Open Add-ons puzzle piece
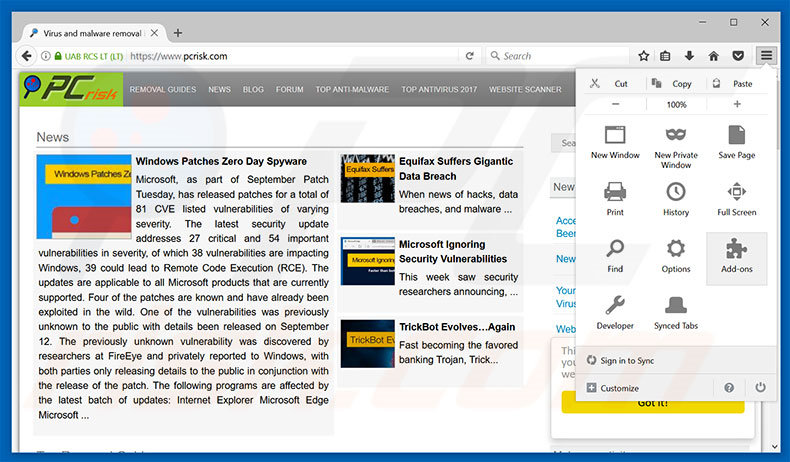This screenshot has height=462, width=790. click(737, 258)
